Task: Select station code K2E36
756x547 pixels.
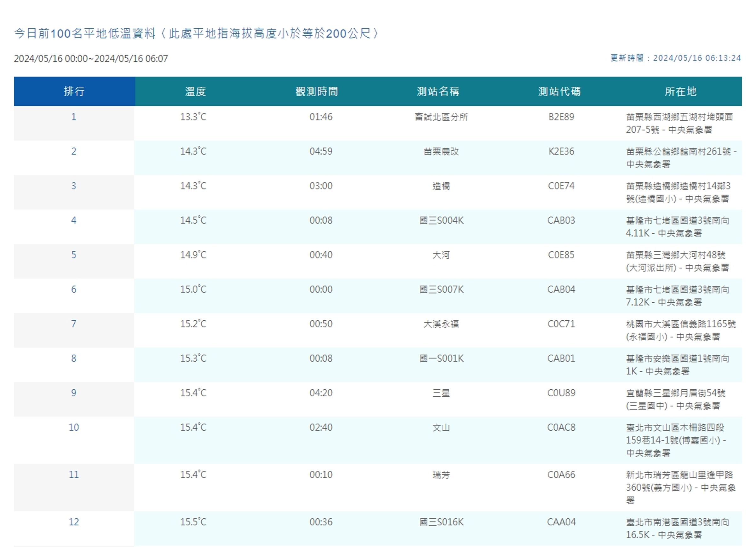Action: [561, 151]
